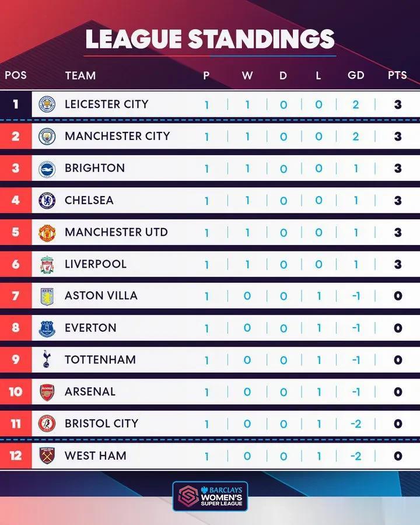Select the Tottenham cockerel logo
This screenshot has width=420, height=525.
tap(47, 359)
